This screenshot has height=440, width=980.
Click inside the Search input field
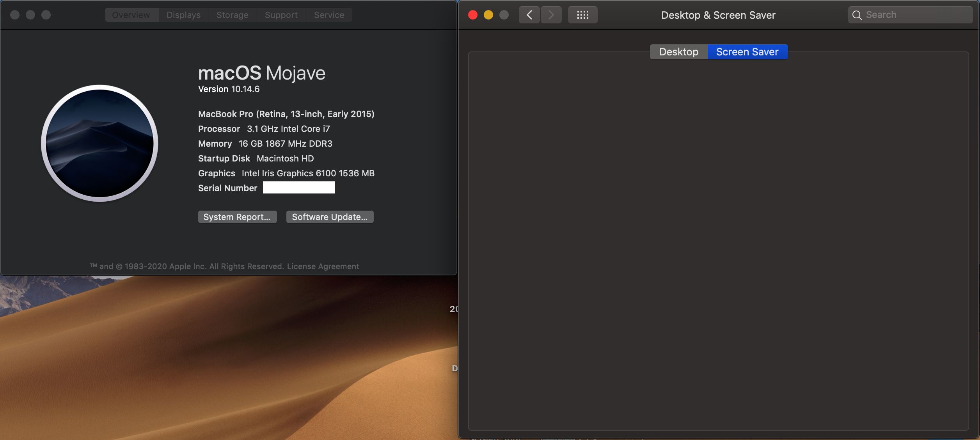point(909,14)
